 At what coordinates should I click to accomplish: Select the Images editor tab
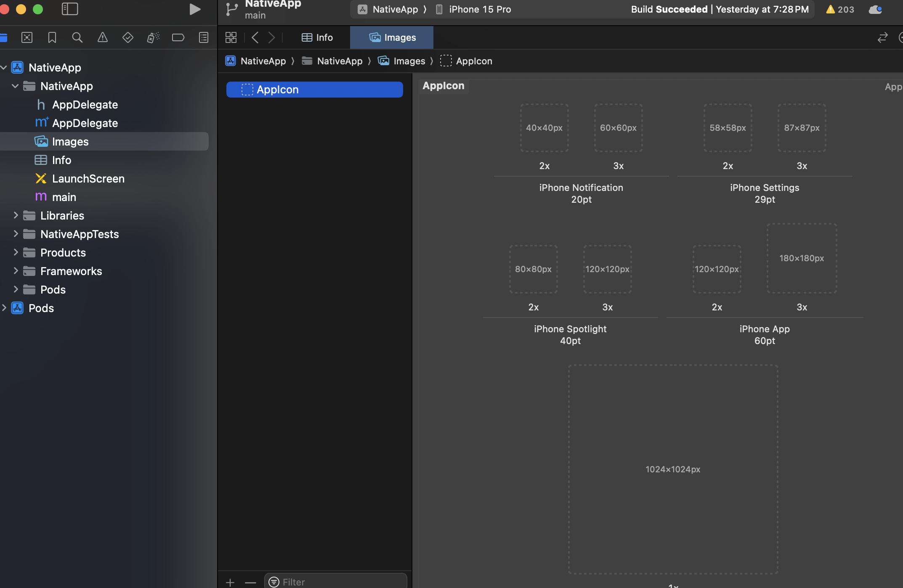click(x=392, y=37)
